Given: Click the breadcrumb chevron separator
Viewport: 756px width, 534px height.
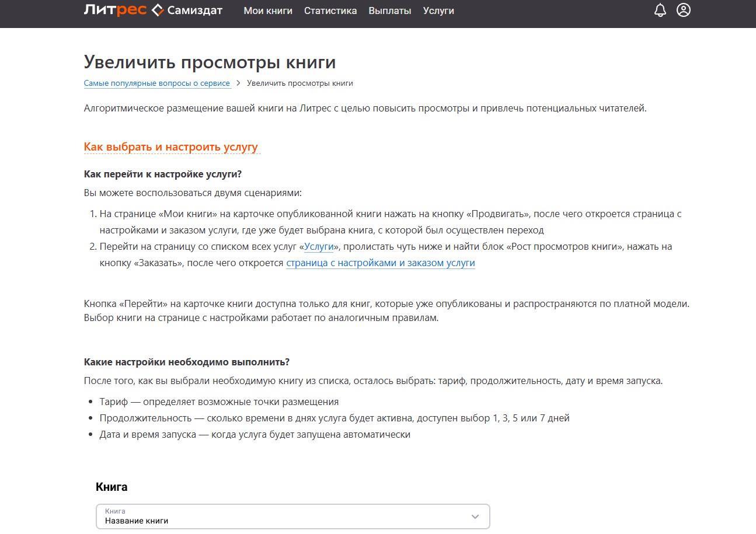Looking at the screenshot, I should 239,83.
